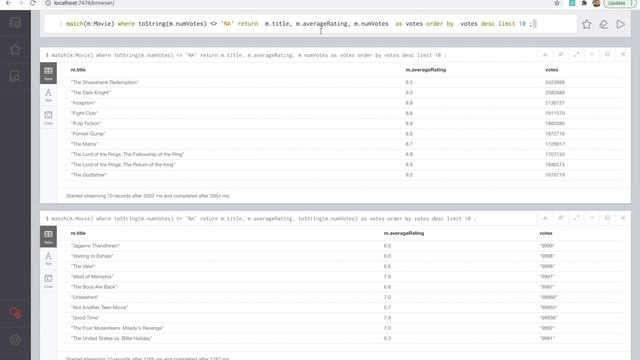Select "The Dark Knight" title cell

pyautogui.click(x=91, y=93)
